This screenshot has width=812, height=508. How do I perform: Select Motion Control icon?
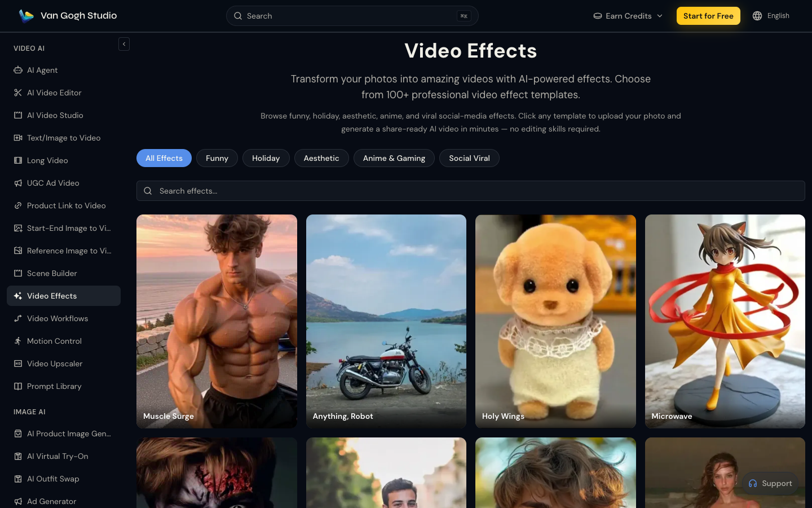18,341
